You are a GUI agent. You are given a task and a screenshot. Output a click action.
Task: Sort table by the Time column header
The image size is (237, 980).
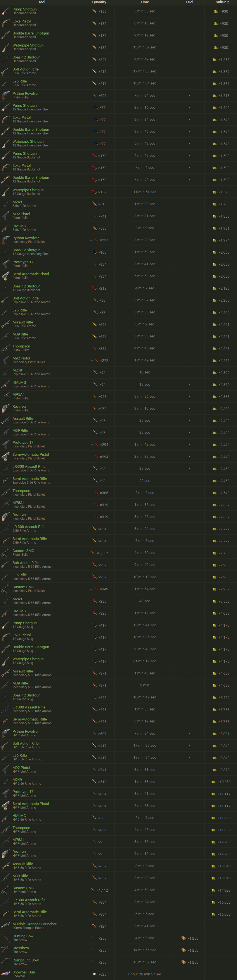click(x=144, y=2)
